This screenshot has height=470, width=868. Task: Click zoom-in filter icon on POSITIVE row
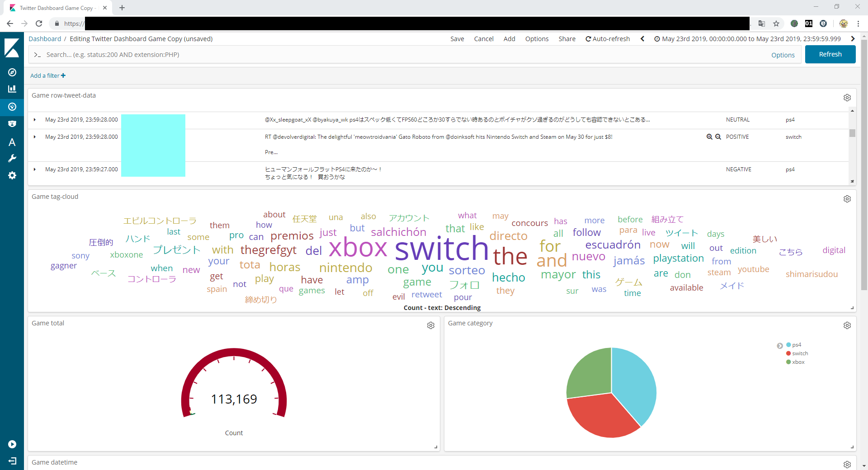click(709, 137)
